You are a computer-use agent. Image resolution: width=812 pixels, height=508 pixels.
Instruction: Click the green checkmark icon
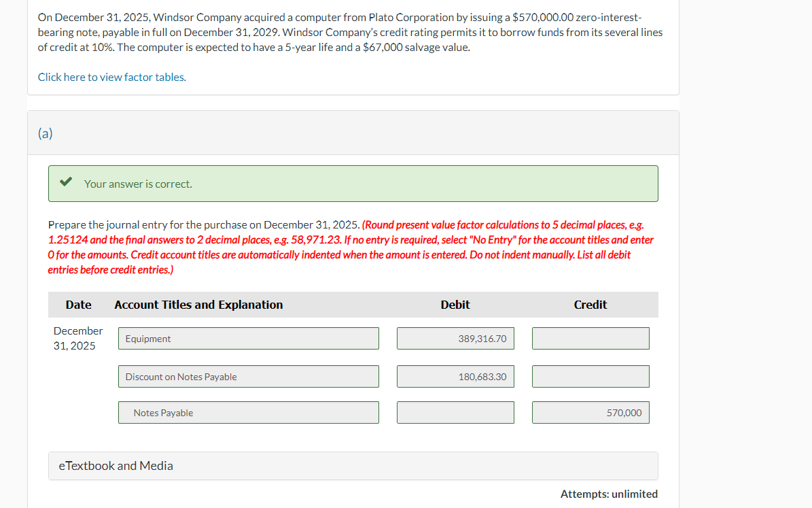[66, 182]
